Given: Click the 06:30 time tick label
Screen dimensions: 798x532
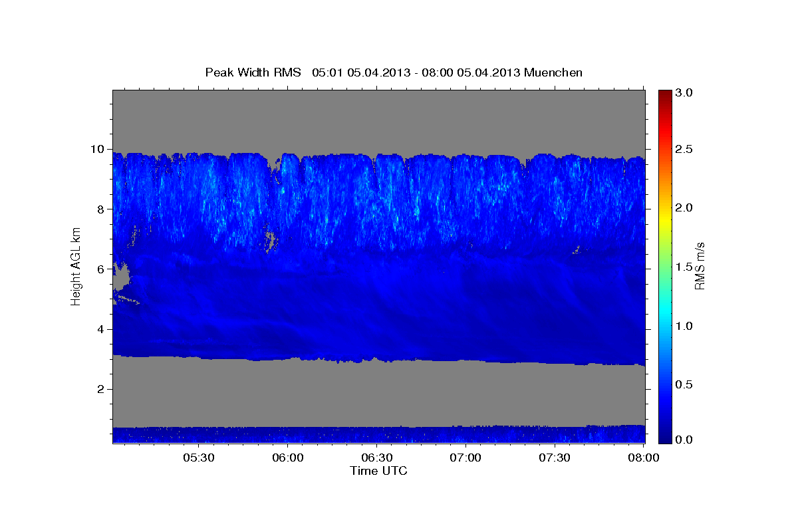Looking at the screenshot, I should point(376,458).
